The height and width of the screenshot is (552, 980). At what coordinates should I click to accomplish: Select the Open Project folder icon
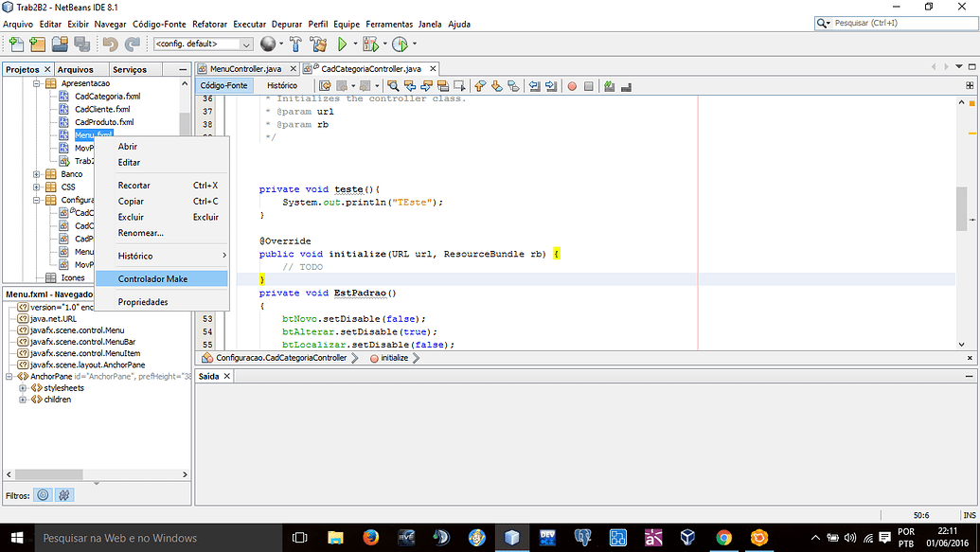(x=59, y=43)
